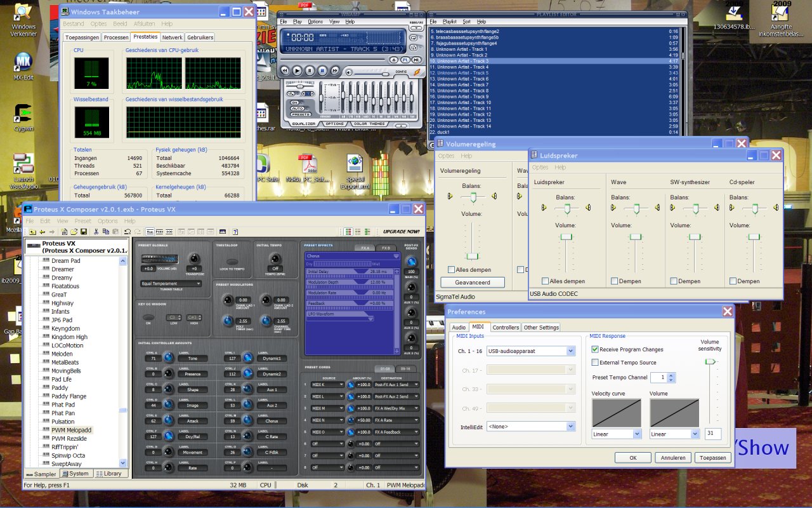Click the Winamp Previous track button
The height and width of the screenshot is (508, 812).
coord(285,70)
